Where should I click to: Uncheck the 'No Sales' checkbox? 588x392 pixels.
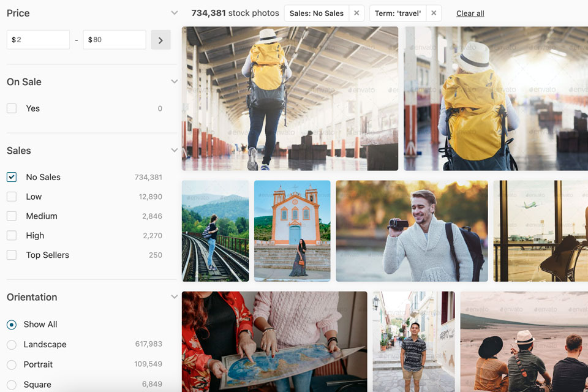[12, 177]
